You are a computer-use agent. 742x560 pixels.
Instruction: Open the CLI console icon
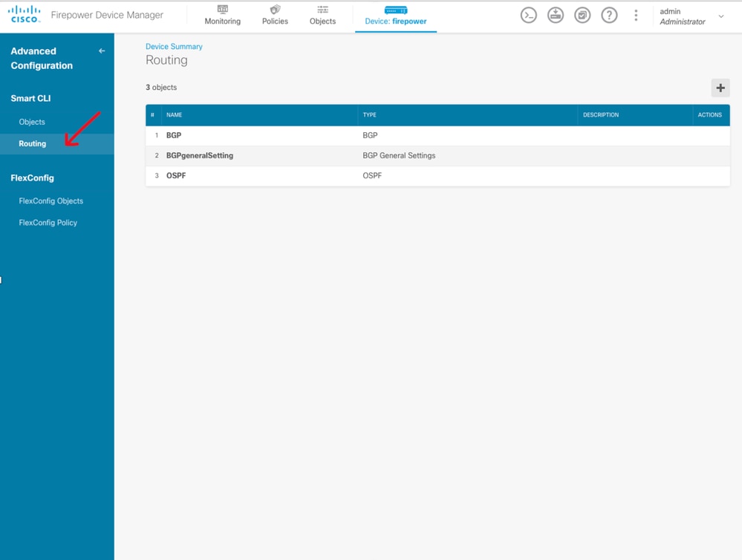click(x=529, y=16)
